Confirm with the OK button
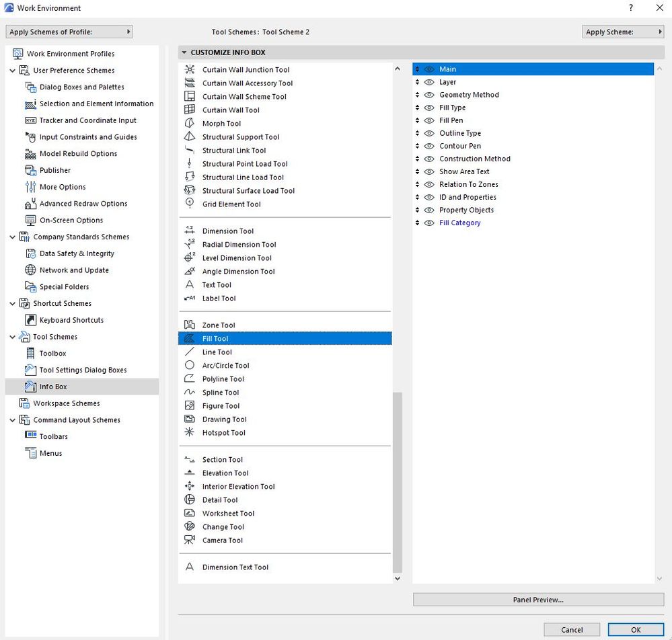 [x=636, y=630]
